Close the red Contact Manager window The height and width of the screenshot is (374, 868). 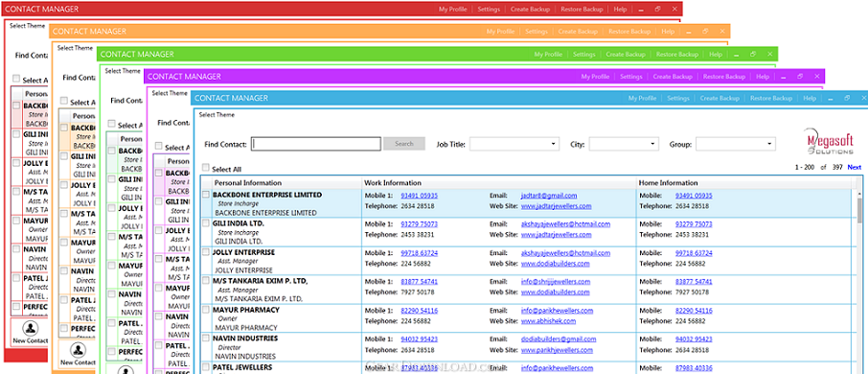[x=674, y=9]
